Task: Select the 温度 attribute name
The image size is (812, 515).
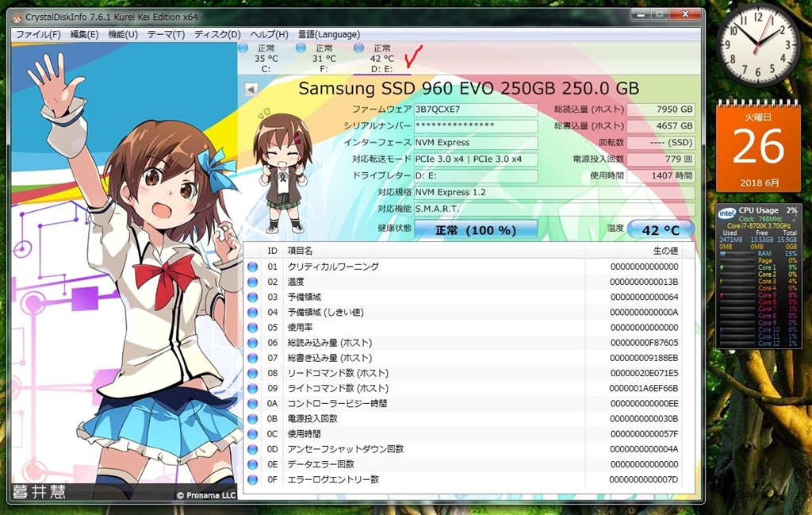Action: pos(296,282)
